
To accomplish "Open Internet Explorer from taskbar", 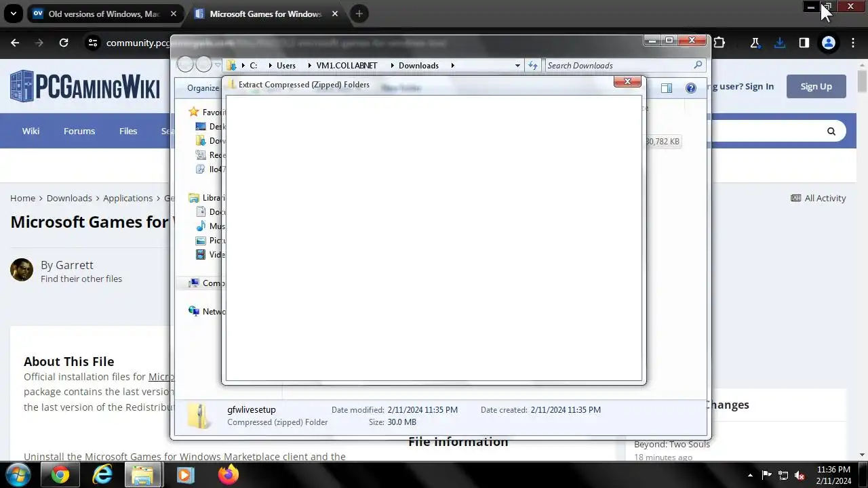I will tap(102, 475).
